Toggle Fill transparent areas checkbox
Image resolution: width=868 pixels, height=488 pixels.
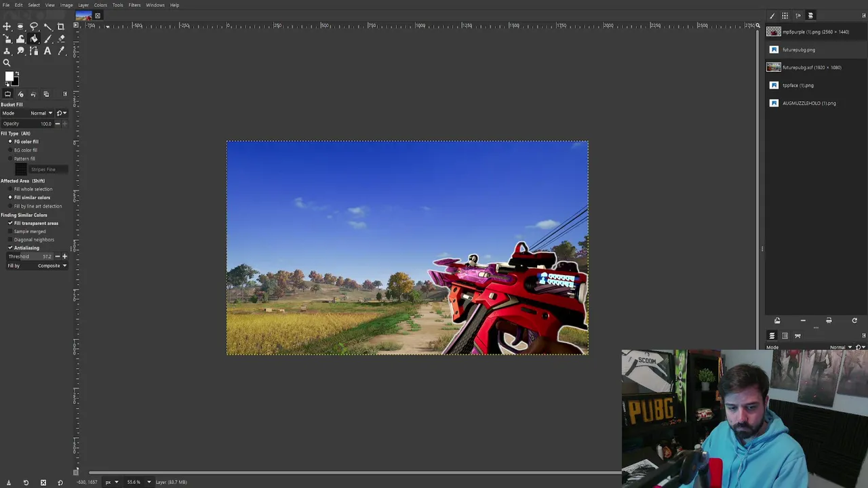(x=33, y=223)
